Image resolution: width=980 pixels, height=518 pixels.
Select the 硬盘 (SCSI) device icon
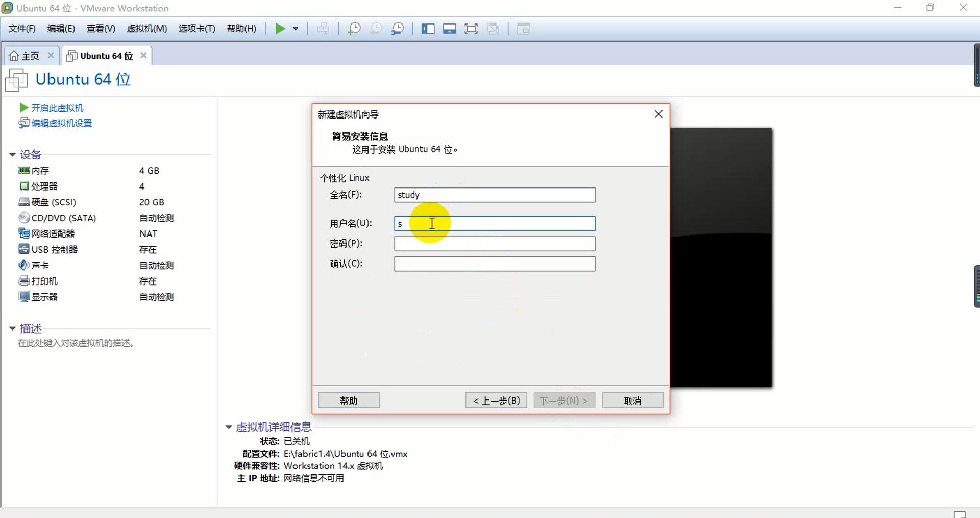[x=24, y=202]
